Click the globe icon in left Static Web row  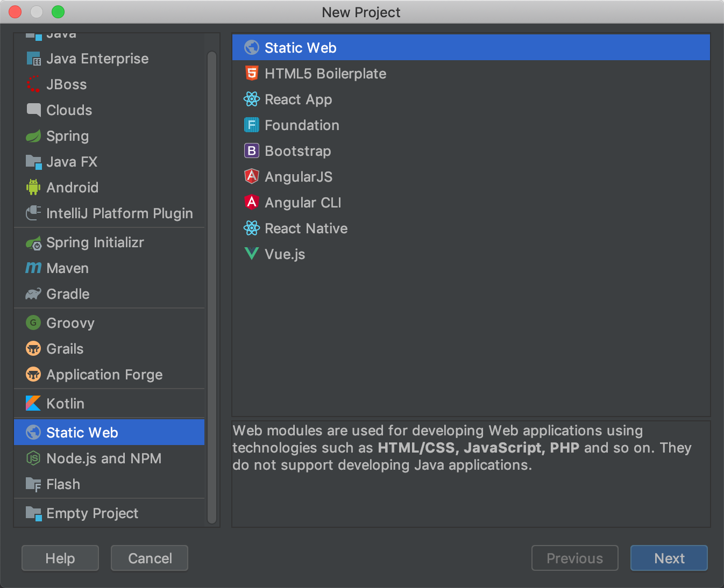coord(33,433)
